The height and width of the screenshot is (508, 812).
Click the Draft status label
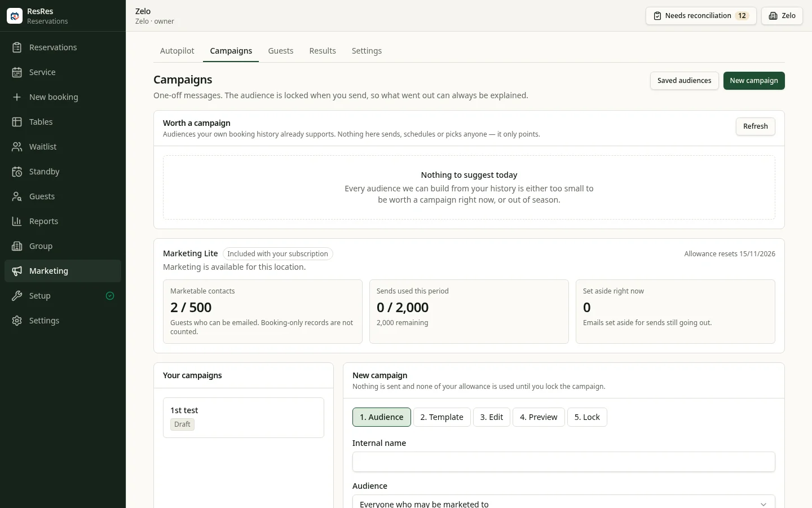[x=182, y=424]
